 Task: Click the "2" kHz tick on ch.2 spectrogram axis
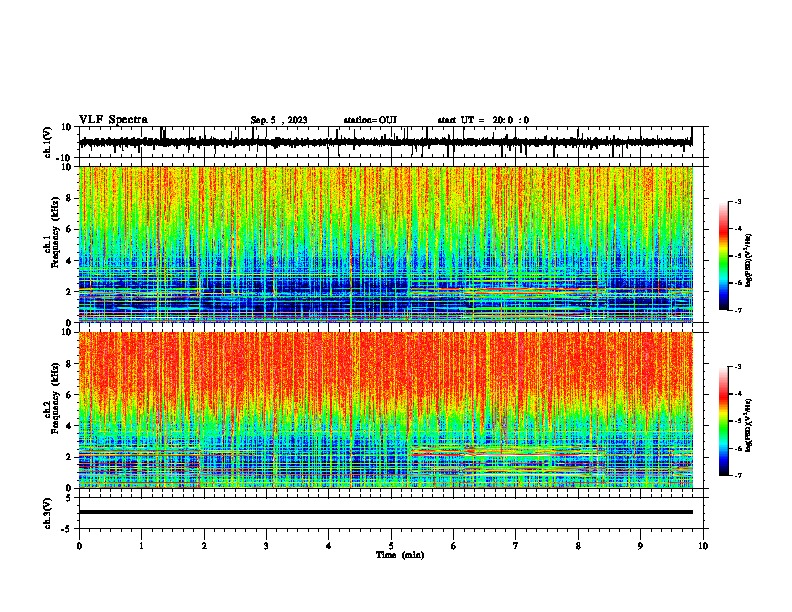69,457
